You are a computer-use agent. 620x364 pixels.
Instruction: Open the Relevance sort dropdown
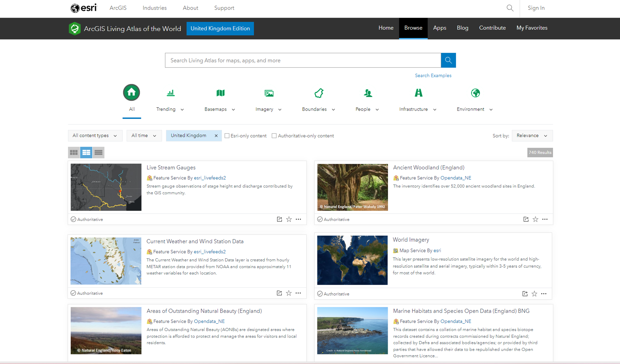click(x=532, y=136)
